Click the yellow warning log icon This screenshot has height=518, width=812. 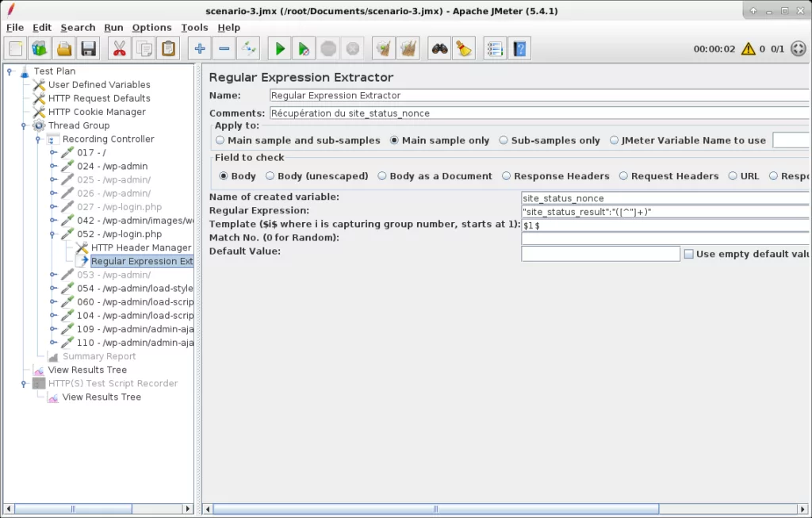(748, 49)
